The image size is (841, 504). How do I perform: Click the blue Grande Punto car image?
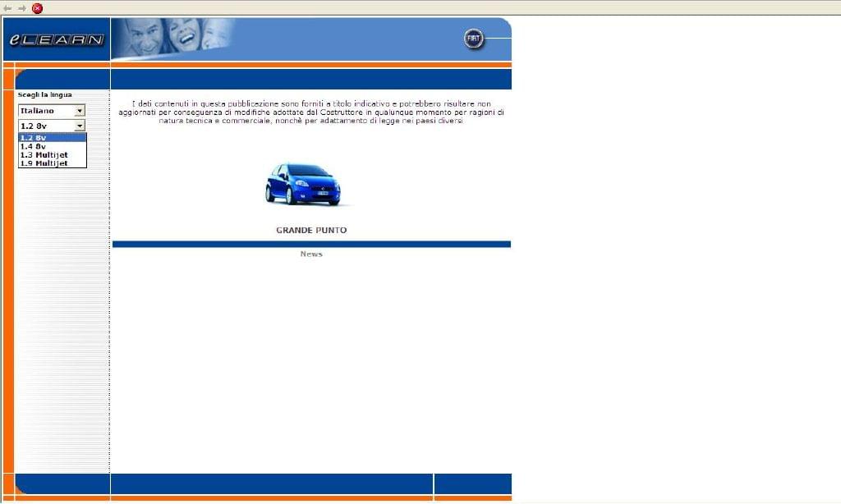point(303,185)
